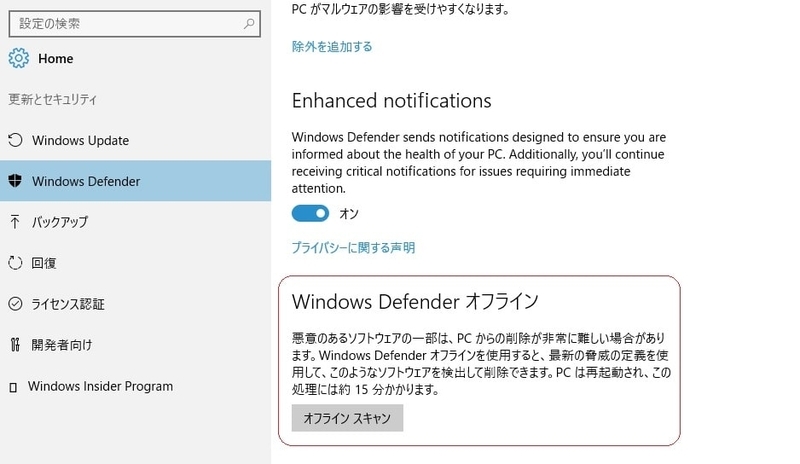Click the バックアップ upload arrow icon
Viewport: 800px width, 464px height.
[15, 222]
